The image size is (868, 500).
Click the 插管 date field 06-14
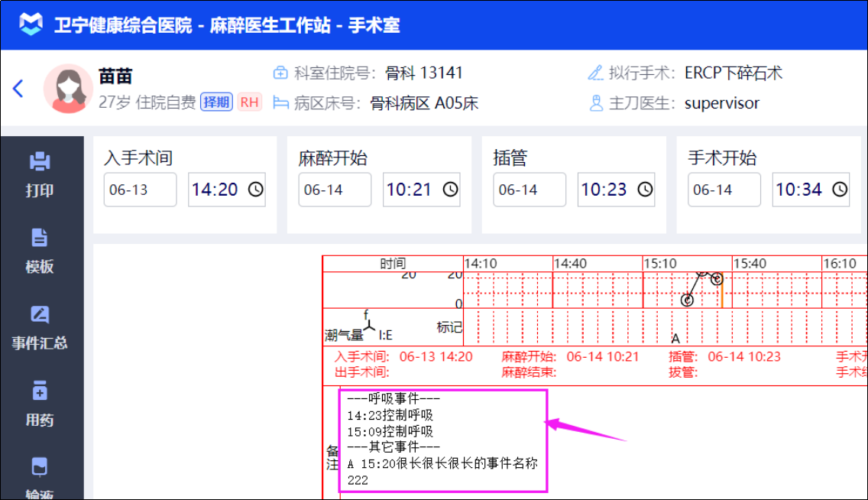point(530,190)
